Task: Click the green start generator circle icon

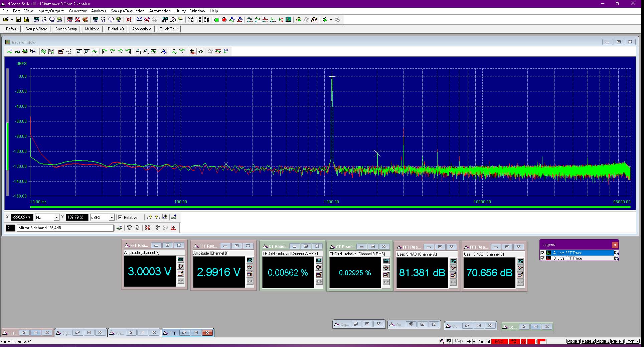Action: pyautogui.click(x=216, y=20)
